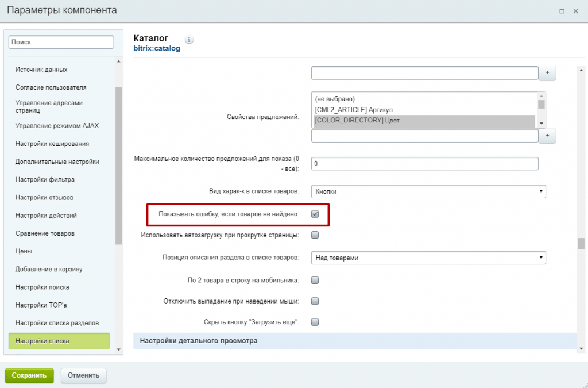Check Скрыть кнопку "Загрузить еще" option

tap(315, 322)
